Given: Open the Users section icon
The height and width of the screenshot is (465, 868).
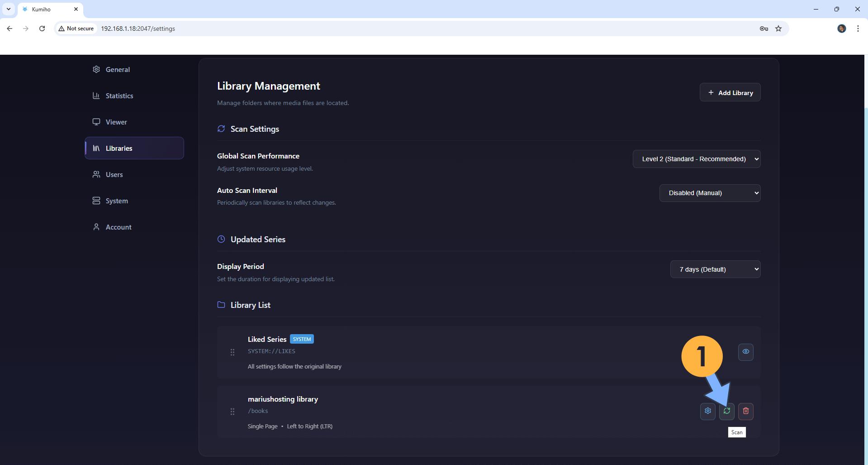Looking at the screenshot, I should 96,174.
